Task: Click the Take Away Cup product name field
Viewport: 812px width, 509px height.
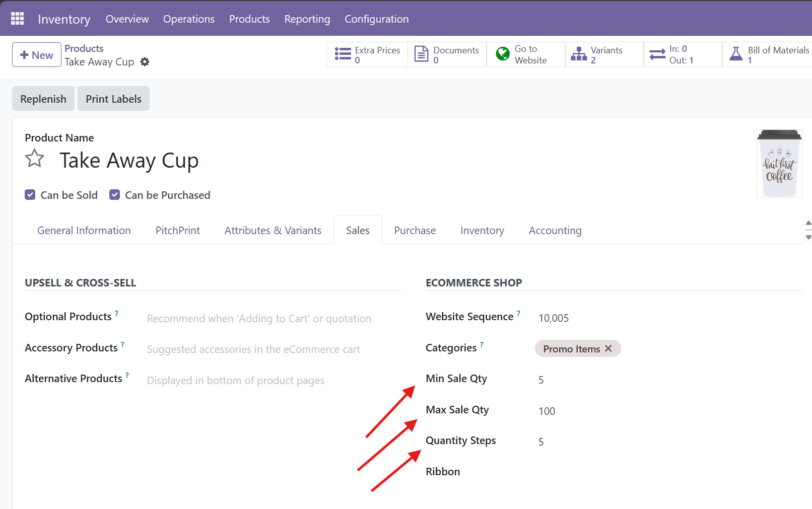Action: (129, 160)
